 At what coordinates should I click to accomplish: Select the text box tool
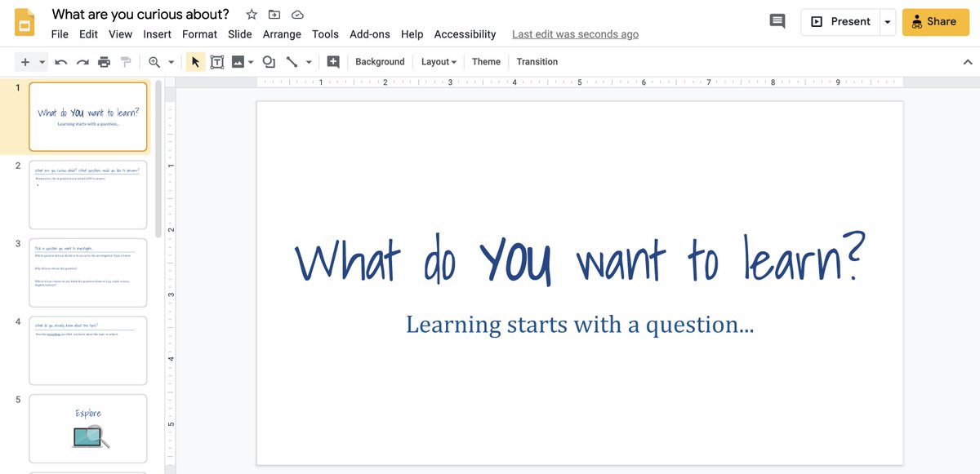tap(217, 62)
